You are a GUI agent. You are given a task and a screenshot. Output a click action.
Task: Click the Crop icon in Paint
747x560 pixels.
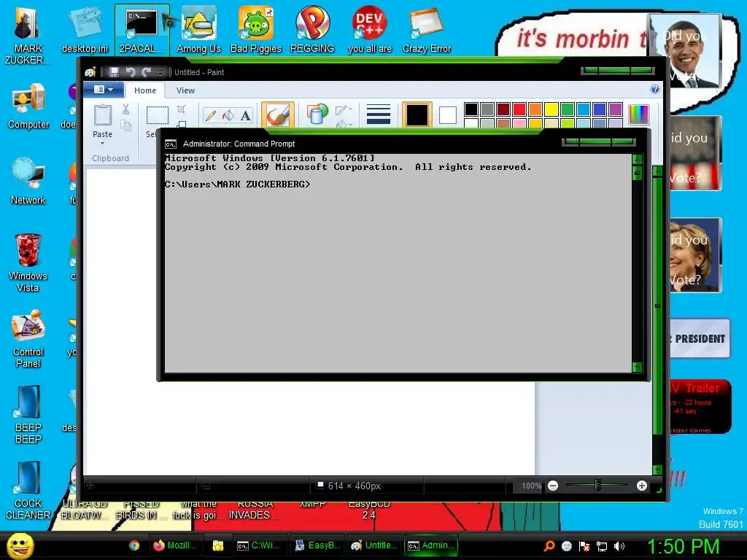tap(181, 109)
